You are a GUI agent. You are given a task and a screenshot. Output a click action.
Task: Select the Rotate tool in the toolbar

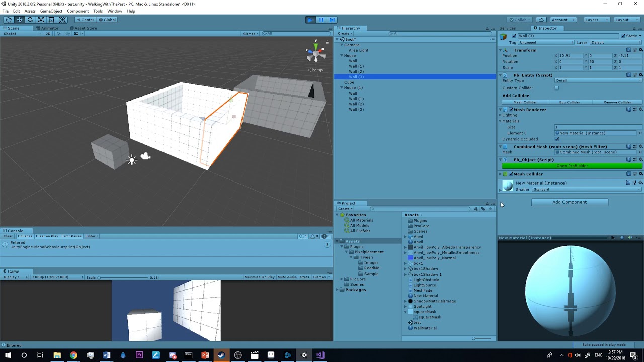30,20
